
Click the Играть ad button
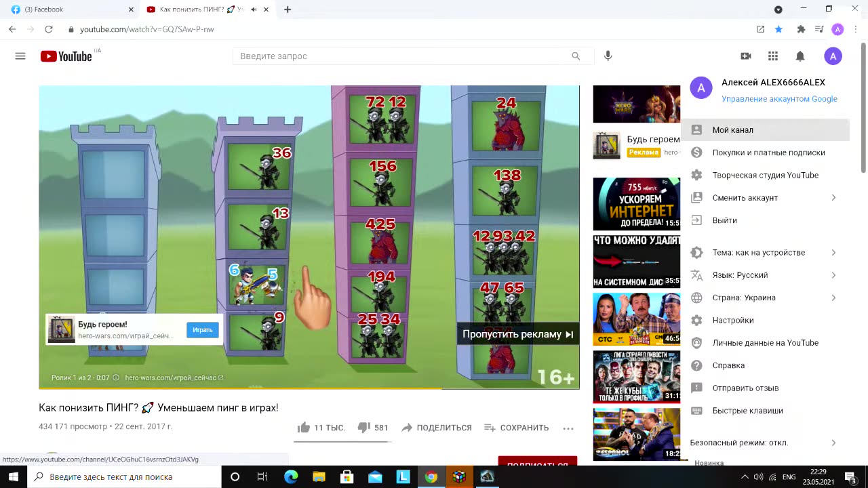tap(203, 330)
